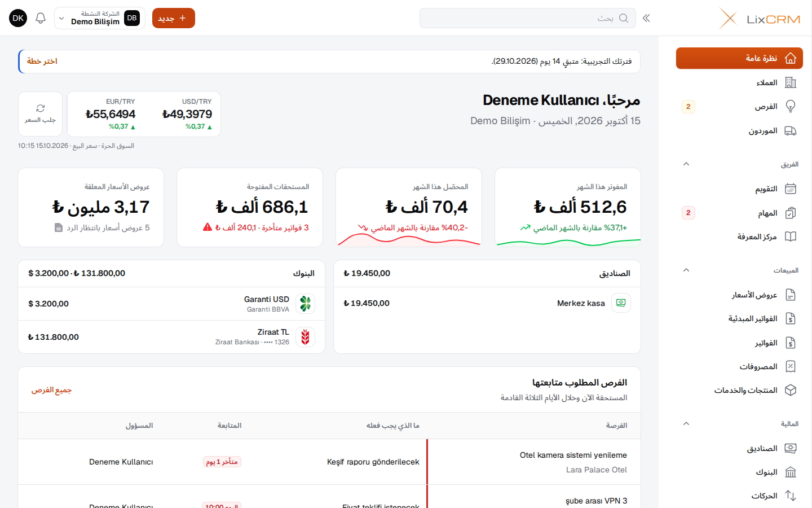Collapse the المالية sidebar section
This screenshot has height=508, width=812.
(x=686, y=424)
